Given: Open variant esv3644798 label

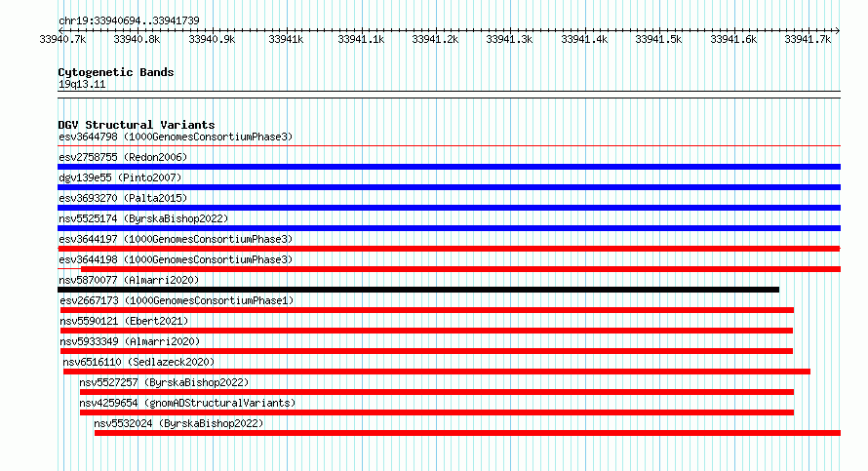Looking at the screenshot, I should 176,137.
